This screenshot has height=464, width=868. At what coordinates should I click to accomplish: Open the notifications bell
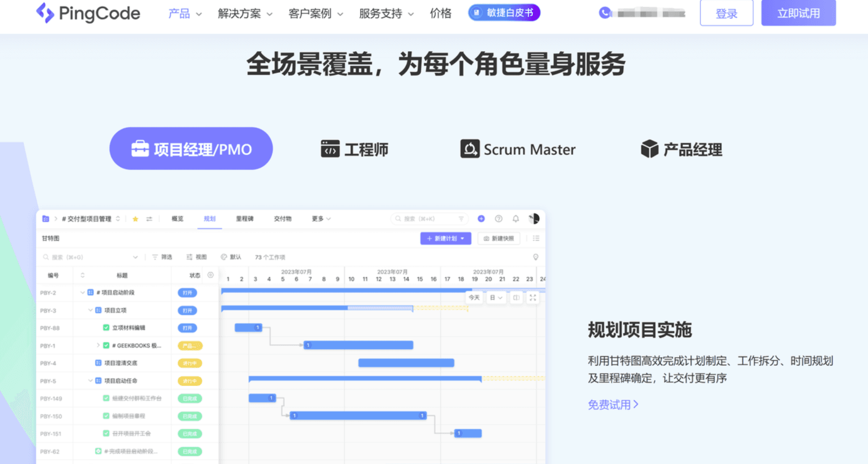(x=516, y=219)
